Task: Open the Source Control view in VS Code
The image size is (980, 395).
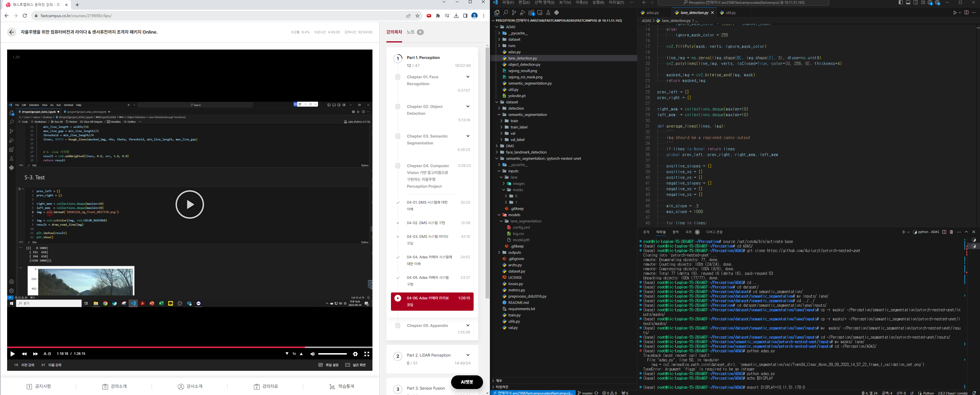Action: 514,13
